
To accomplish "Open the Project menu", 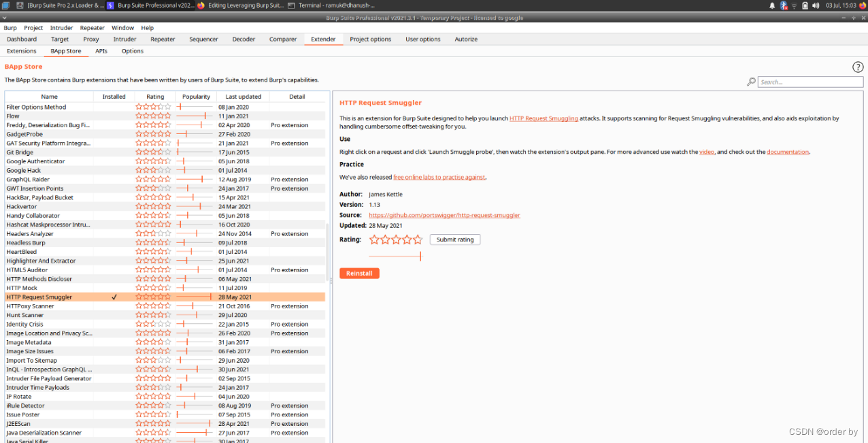I will click(x=33, y=28).
